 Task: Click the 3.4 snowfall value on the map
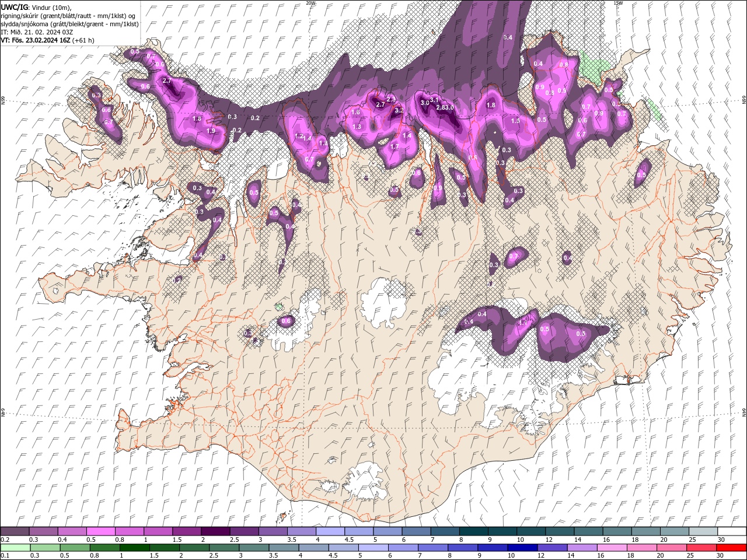point(508,37)
